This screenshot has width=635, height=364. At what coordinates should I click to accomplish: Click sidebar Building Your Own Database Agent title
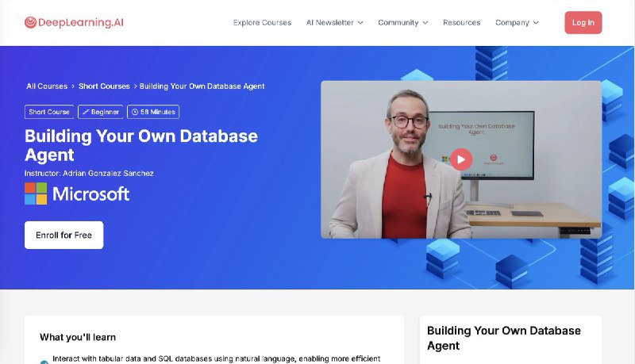(x=504, y=338)
